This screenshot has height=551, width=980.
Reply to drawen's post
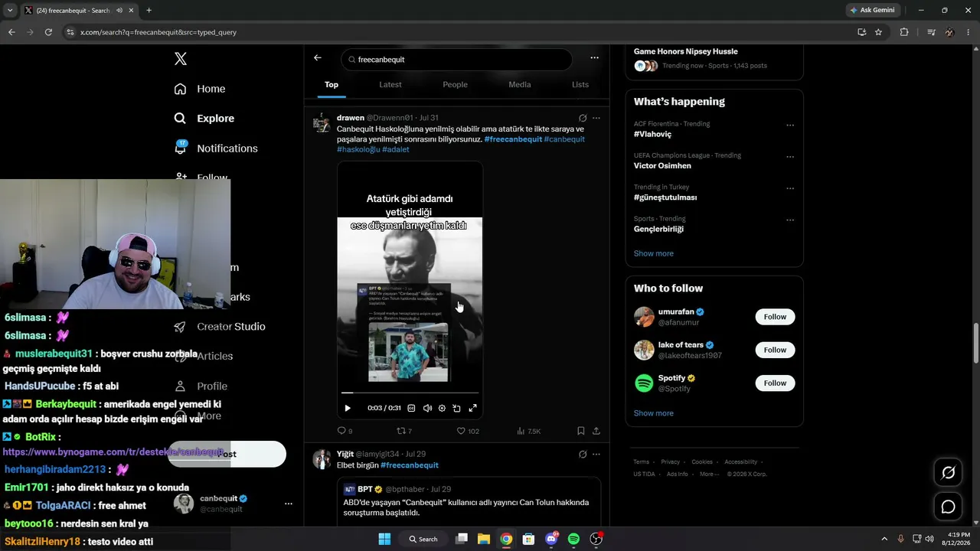345,431
